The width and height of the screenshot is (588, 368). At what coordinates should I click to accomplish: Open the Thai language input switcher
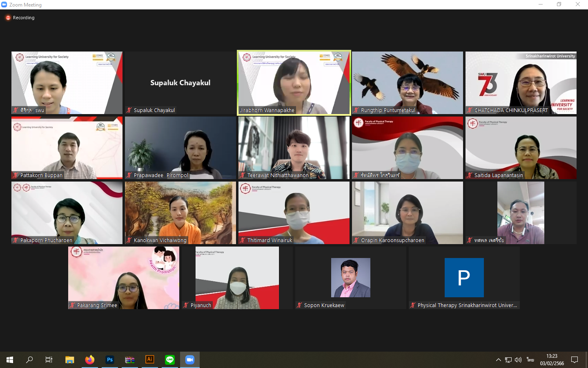[530, 360]
